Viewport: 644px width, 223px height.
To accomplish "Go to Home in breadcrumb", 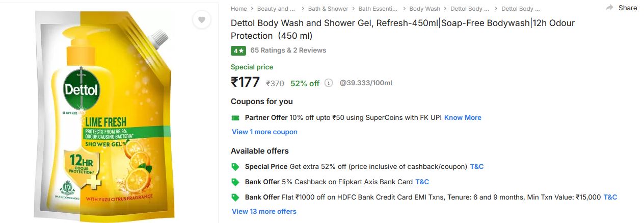I will click(238, 9).
